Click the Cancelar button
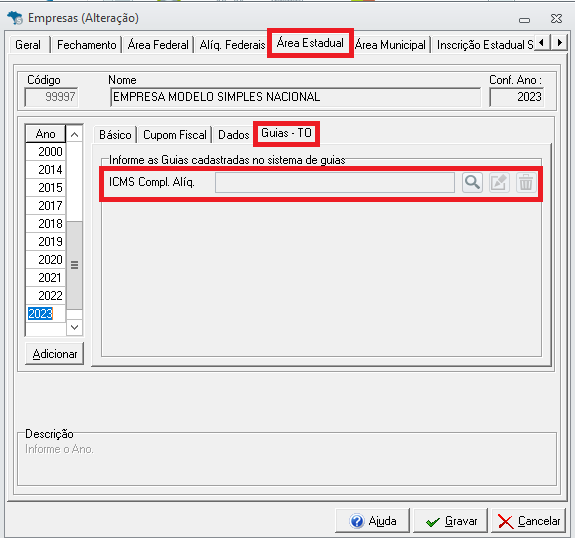 [528, 520]
